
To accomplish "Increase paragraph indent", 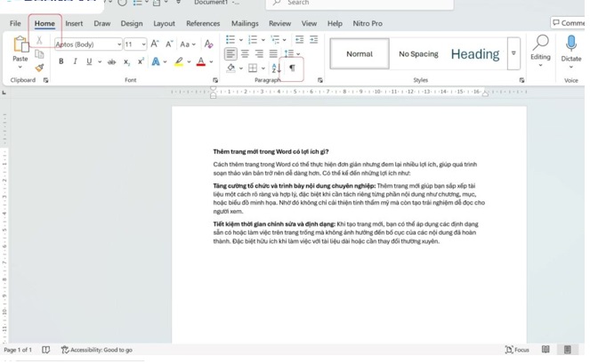I will click(313, 39).
